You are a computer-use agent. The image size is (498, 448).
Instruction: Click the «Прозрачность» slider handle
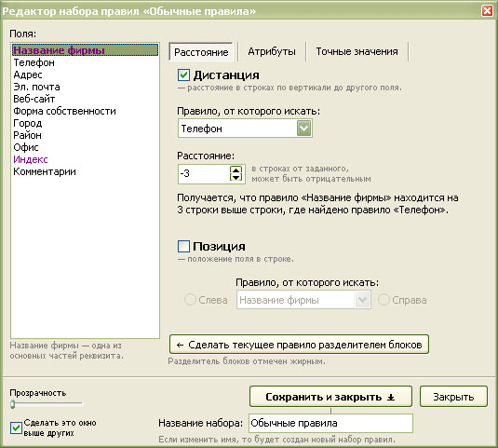tap(13, 404)
